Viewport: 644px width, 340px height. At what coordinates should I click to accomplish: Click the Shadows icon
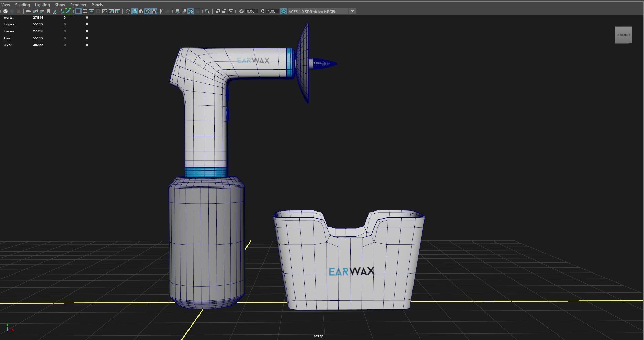coord(168,11)
